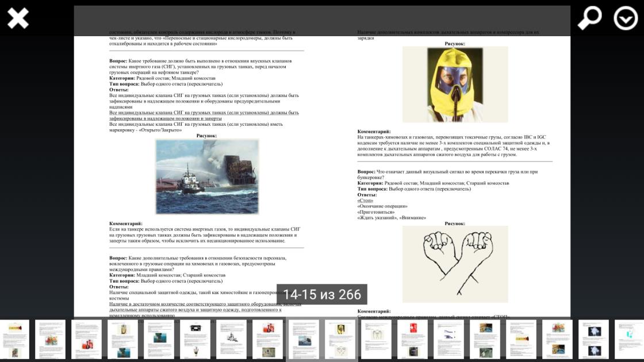Tap the crossed fists hand signal drawing
Screen dimensions: 644x362
coord(455,264)
